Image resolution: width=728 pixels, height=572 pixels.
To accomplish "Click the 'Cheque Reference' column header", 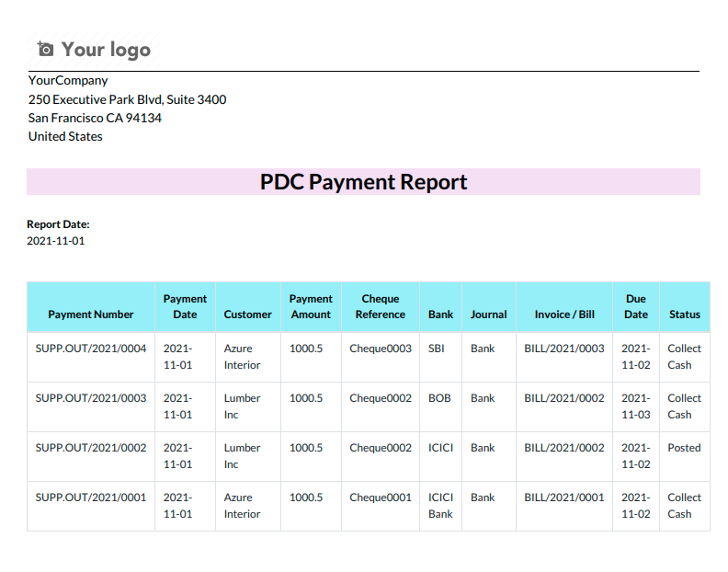I will tap(381, 306).
